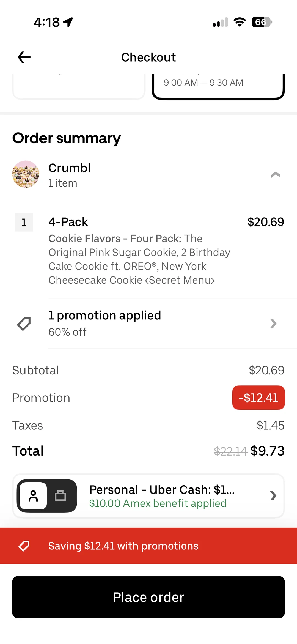Image resolution: width=297 pixels, height=644 pixels.
Task: Tap the back arrow icon
Action: click(24, 57)
